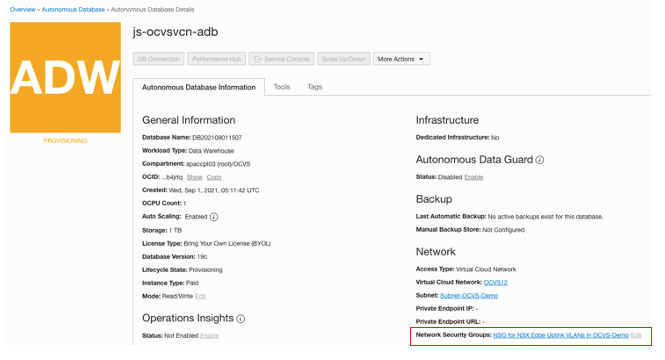The width and height of the screenshot is (665, 360).
Task: Click Operations Insights Status Not Enabled
Action: point(181,336)
